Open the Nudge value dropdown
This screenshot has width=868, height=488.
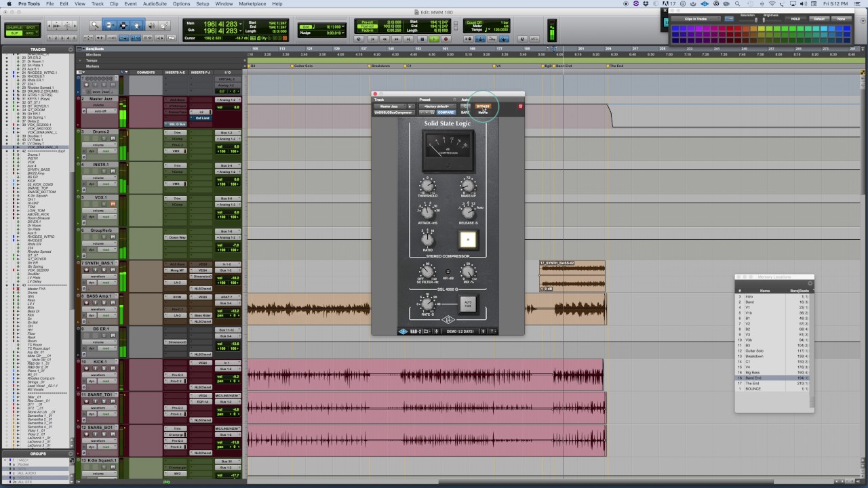coord(342,33)
